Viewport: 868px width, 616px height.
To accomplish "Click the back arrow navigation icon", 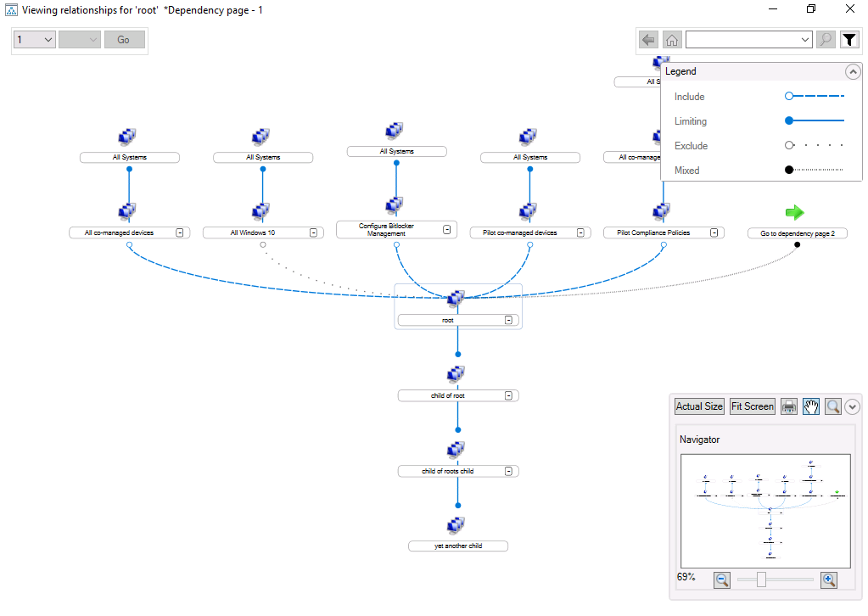I will pyautogui.click(x=647, y=40).
